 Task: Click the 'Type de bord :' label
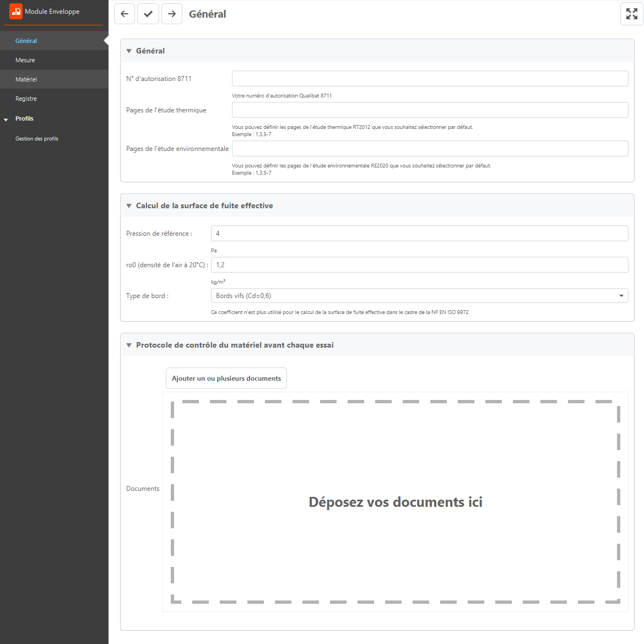click(x=147, y=296)
